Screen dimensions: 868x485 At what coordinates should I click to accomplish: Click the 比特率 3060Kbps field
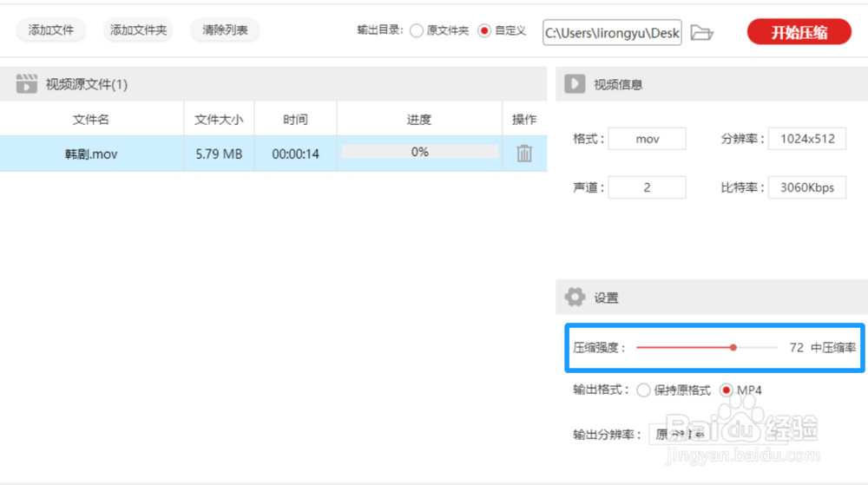[807, 187]
